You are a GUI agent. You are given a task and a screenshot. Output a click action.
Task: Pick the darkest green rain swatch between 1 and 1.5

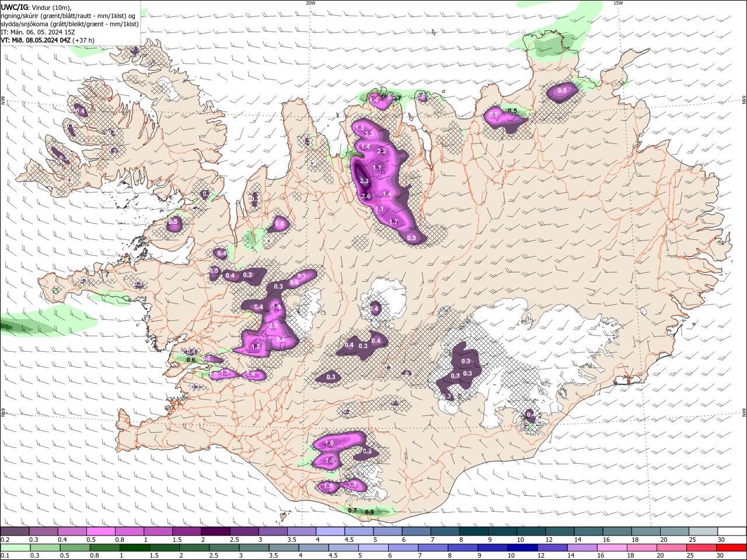134,548
